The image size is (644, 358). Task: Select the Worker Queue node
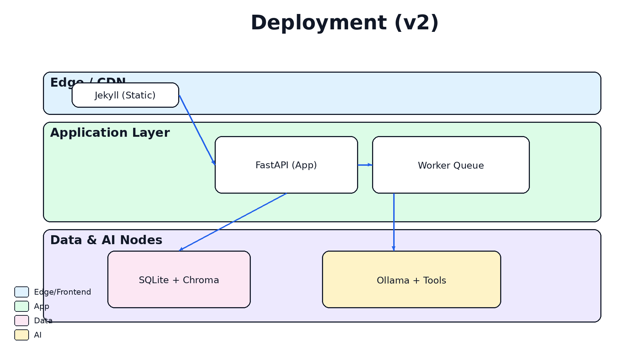(x=450, y=165)
